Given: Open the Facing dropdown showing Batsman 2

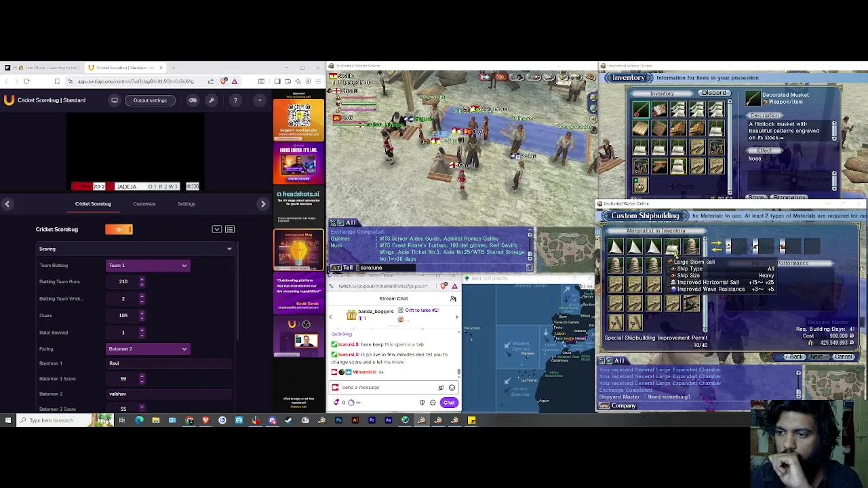Looking at the screenshot, I should (x=147, y=348).
